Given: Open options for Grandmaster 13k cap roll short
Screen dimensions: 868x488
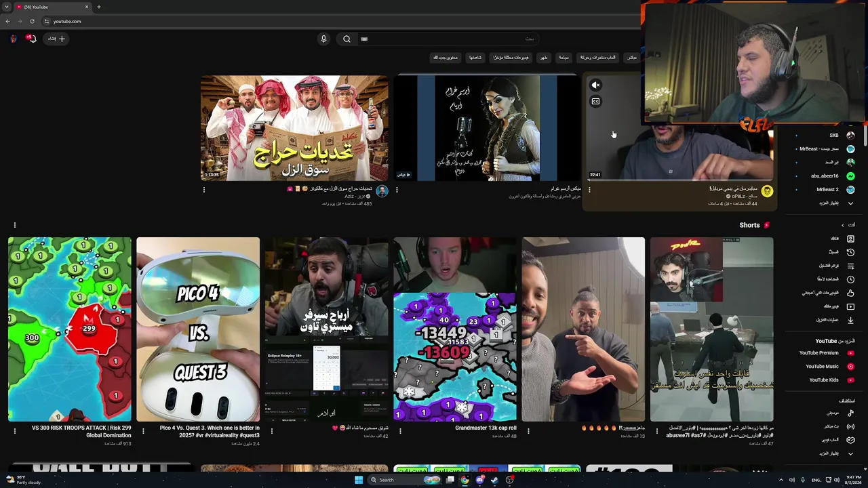Looking at the screenshot, I should (x=399, y=430).
